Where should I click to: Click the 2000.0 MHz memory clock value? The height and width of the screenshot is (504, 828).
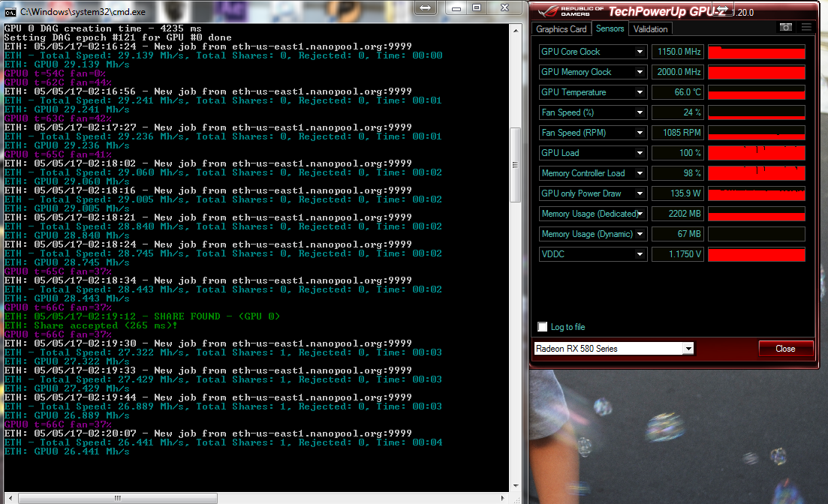[678, 72]
